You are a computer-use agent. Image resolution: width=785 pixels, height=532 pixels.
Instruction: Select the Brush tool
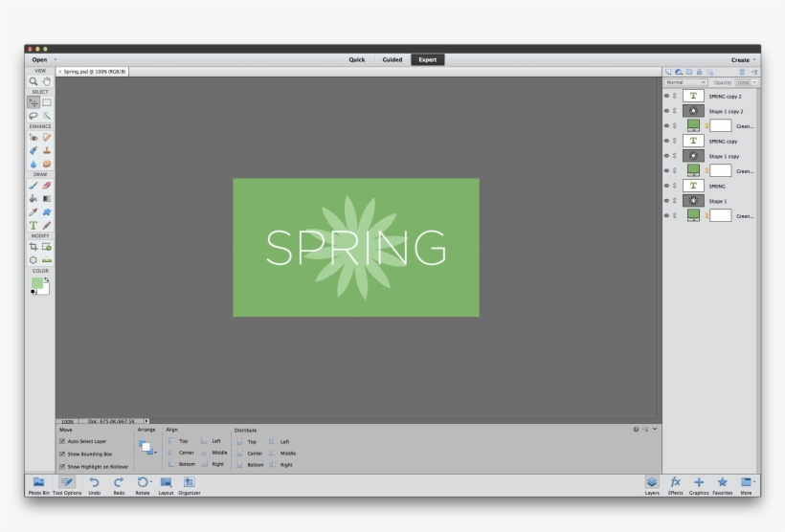click(x=34, y=186)
